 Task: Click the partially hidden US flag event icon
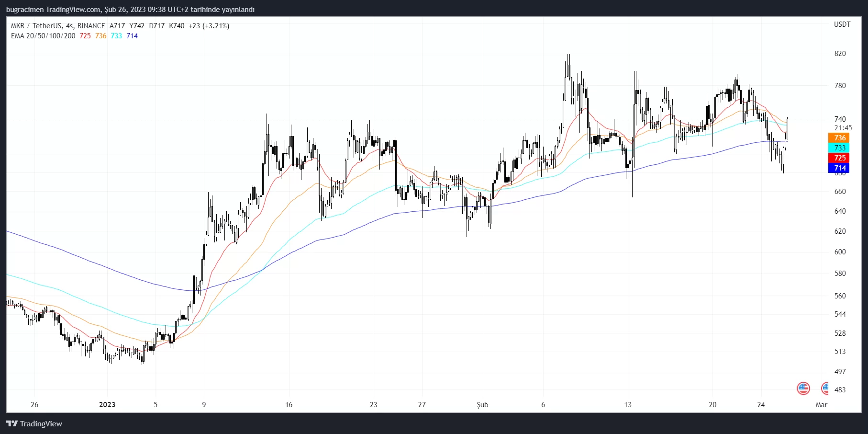pos(825,388)
